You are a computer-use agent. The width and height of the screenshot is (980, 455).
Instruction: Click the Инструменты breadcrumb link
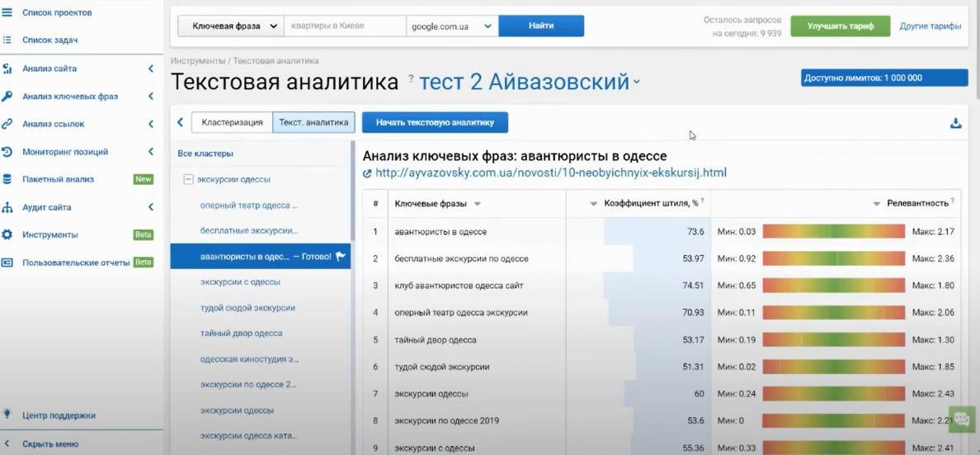tap(198, 61)
